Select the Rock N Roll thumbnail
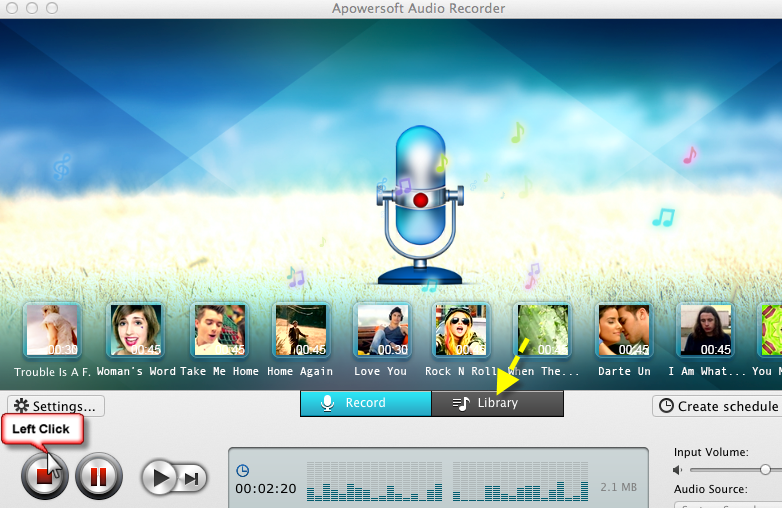The height and width of the screenshot is (508, 782). (460, 331)
